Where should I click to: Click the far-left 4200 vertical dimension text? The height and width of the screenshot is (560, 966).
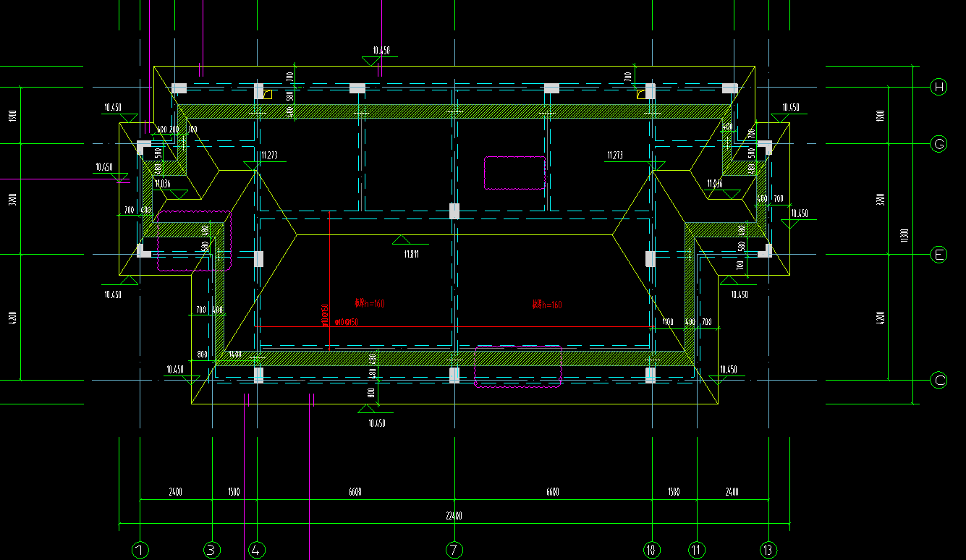coord(12,318)
